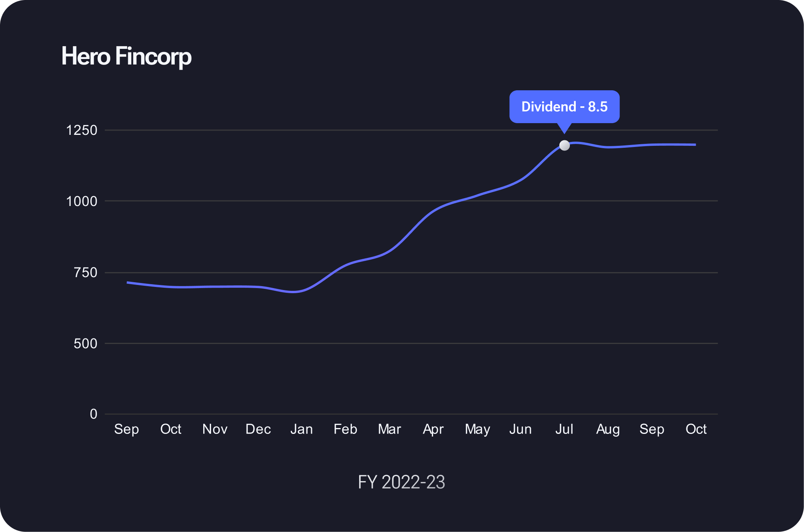Click the first Sep month label
This screenshot has height=532, width=804.
[x=126, y=429]
